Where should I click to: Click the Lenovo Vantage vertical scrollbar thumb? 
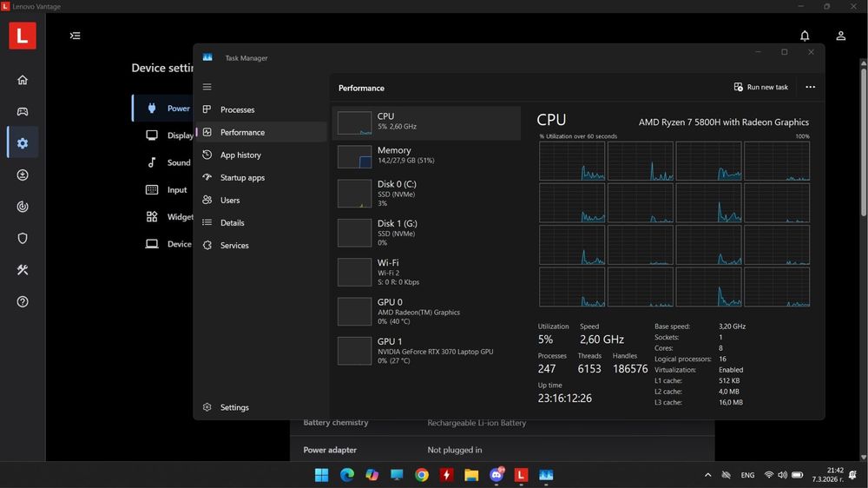864,142
